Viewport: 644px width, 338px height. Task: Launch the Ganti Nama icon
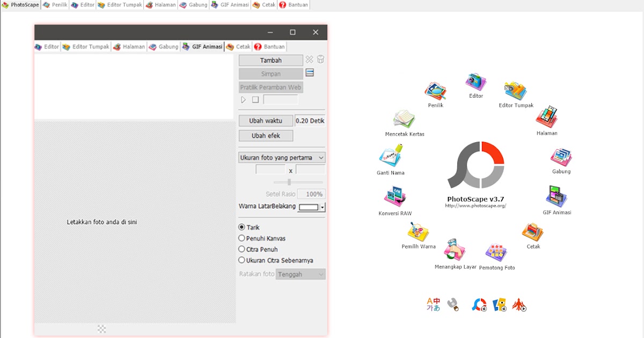point(391,157)
